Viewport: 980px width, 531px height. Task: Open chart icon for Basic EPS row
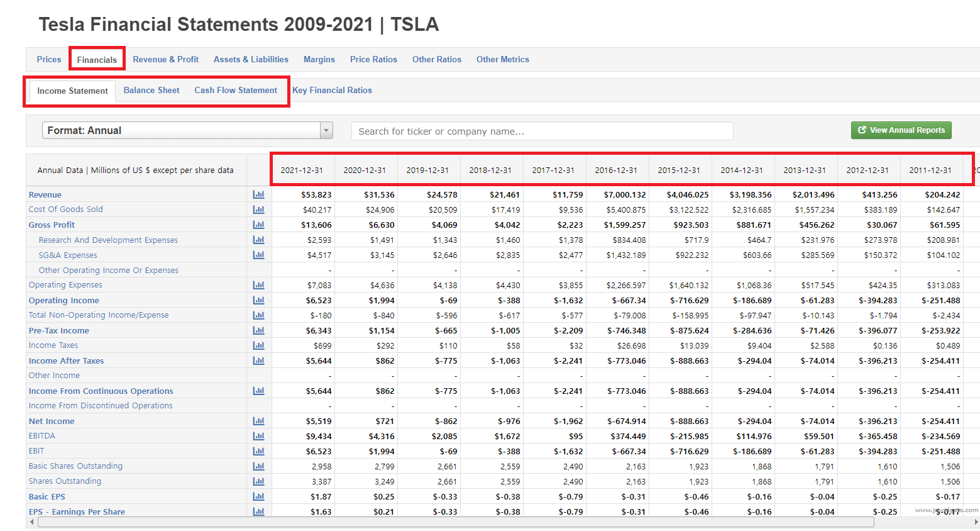[258, 496]
